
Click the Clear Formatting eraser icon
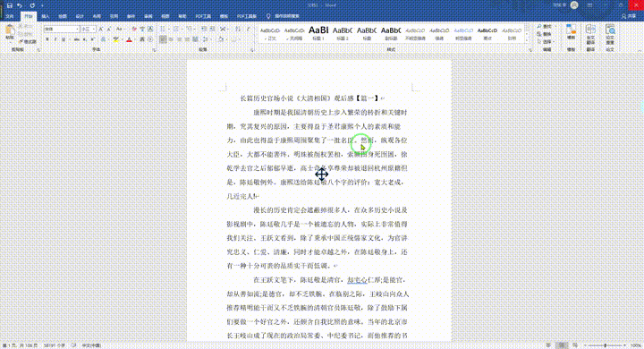tap(134, 30)
